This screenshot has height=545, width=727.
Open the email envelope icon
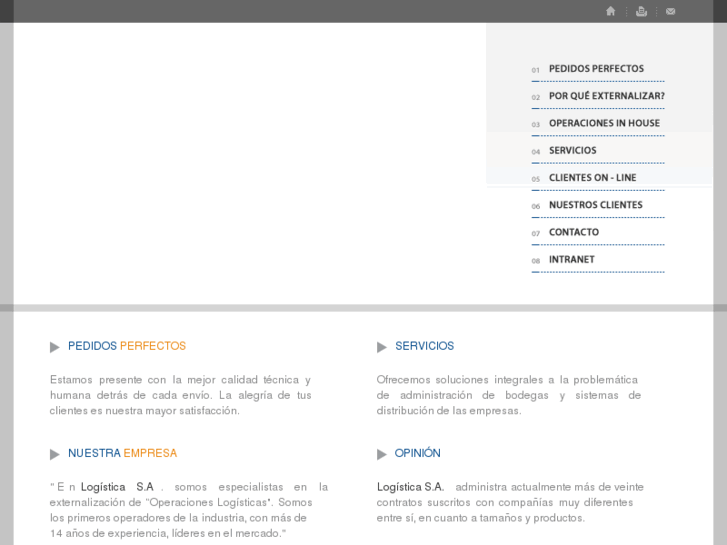(670, 11)
